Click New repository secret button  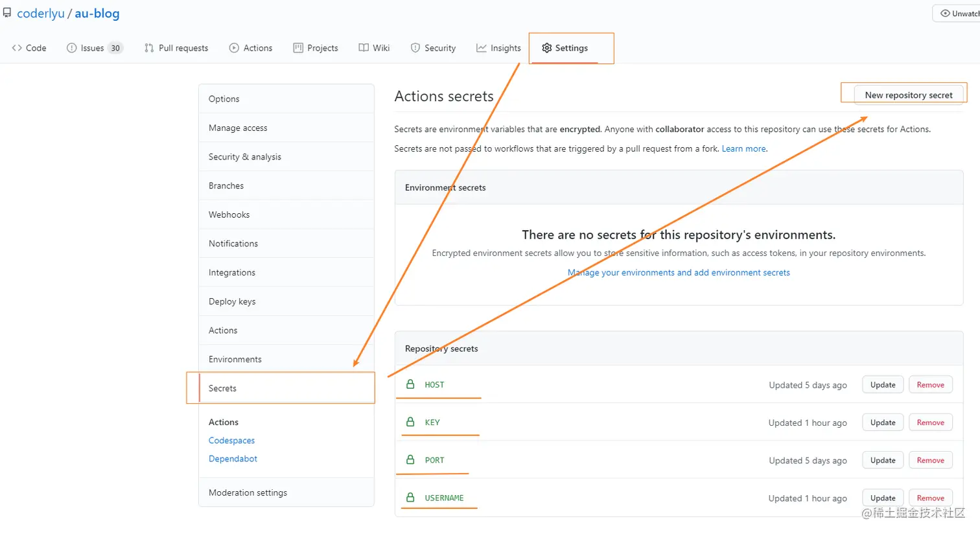909,95
